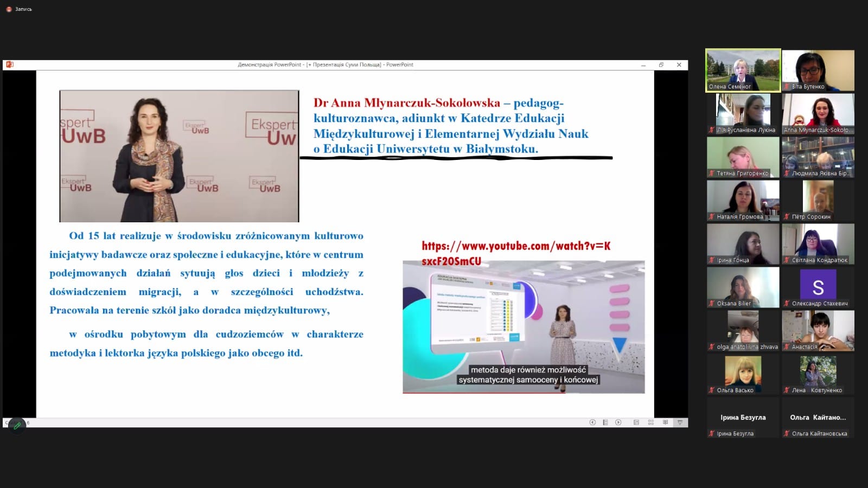
Task: Click the PowerPoint logo in title bar
Action: click(9, 65)
